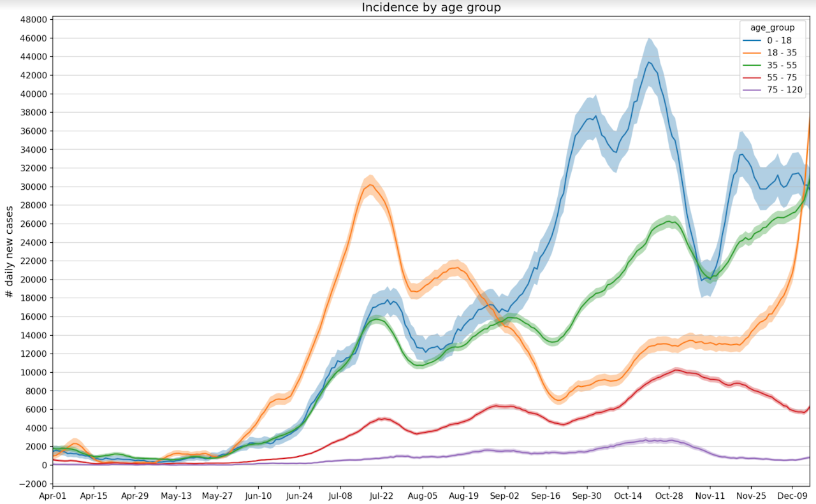The width and height of the screenshot is (816, 504).
Task: Click the 'Aug-05' x-axis tick label
Action: click(x=421, y=495)
